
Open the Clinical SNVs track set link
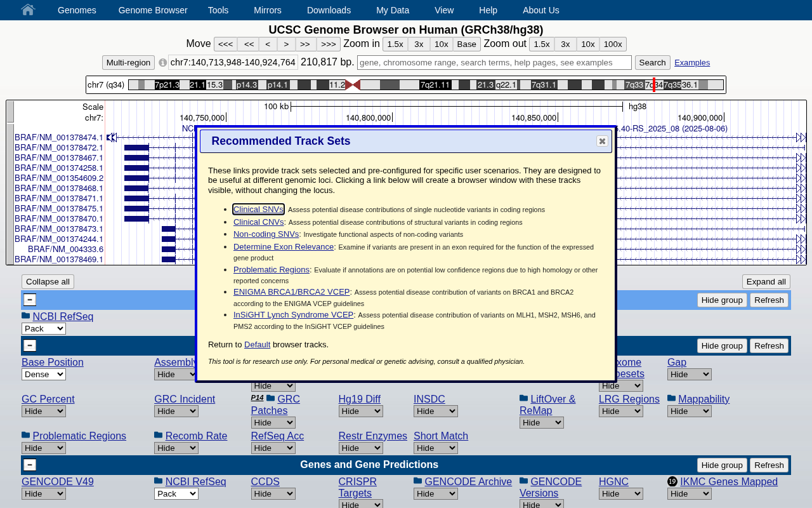(258, 209)
